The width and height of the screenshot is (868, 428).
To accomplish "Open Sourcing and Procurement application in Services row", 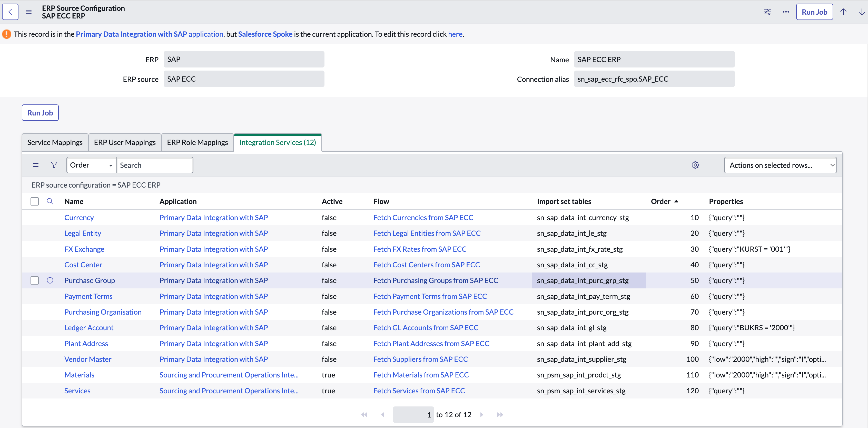I will pos(229,391).
